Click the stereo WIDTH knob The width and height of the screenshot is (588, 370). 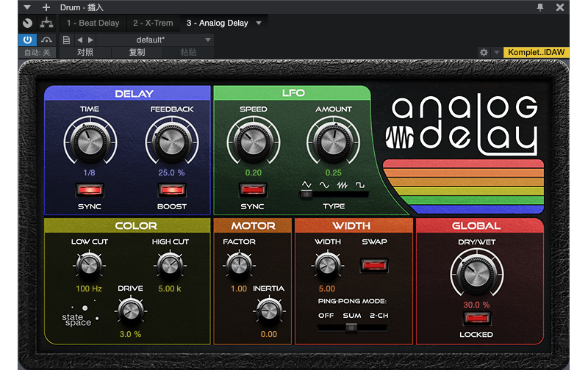[327, 265]
